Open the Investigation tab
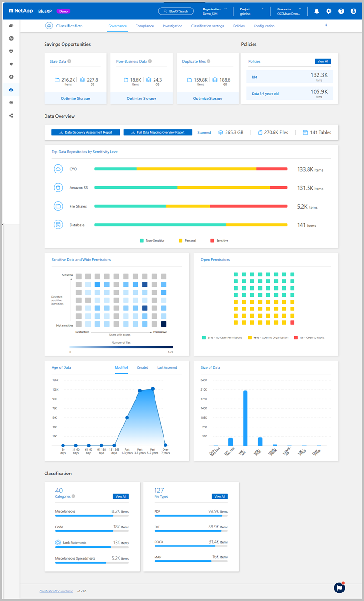Screen dimensions: 364x601 173,26
